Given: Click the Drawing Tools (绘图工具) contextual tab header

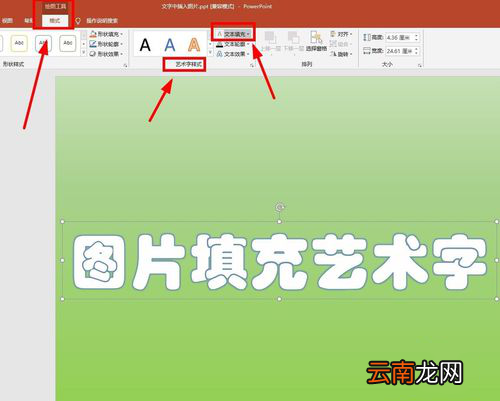Looking at the screenshot, I should [x=55, y=6].
